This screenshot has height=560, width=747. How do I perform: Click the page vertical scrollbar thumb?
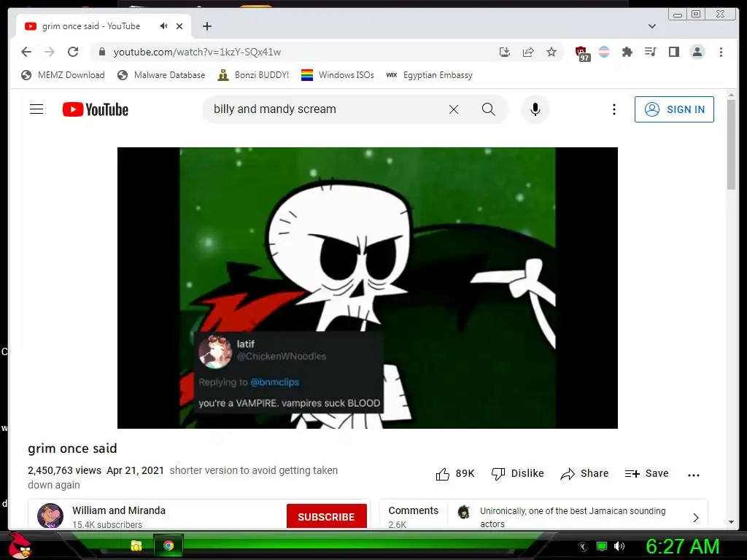pos(731,144)
